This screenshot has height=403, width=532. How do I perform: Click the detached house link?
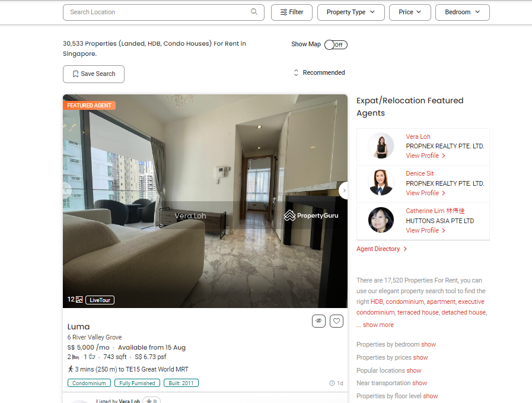tap(463, 312)
